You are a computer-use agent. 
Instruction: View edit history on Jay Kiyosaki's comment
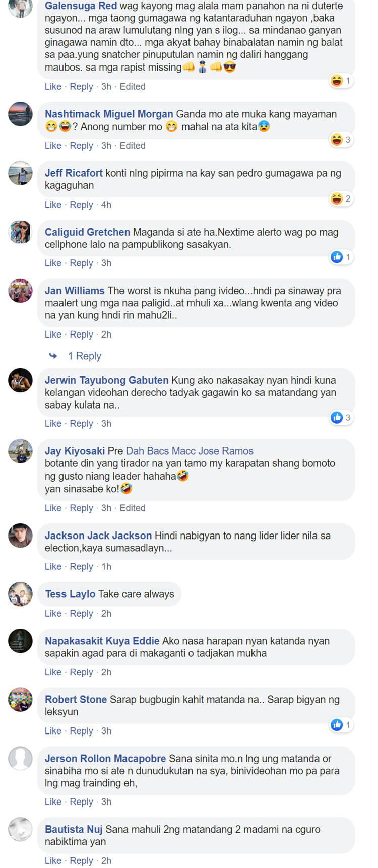coord(133,508)
